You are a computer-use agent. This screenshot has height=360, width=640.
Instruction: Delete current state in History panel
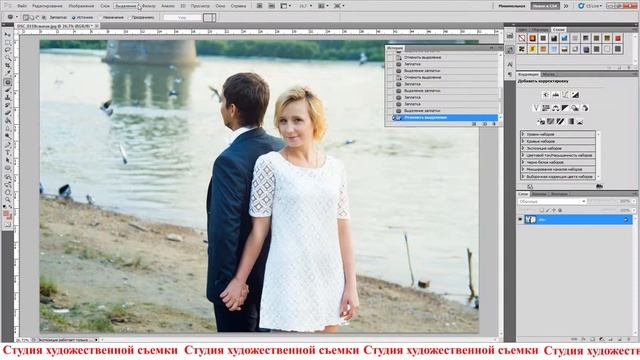click(x=494, y=124)
